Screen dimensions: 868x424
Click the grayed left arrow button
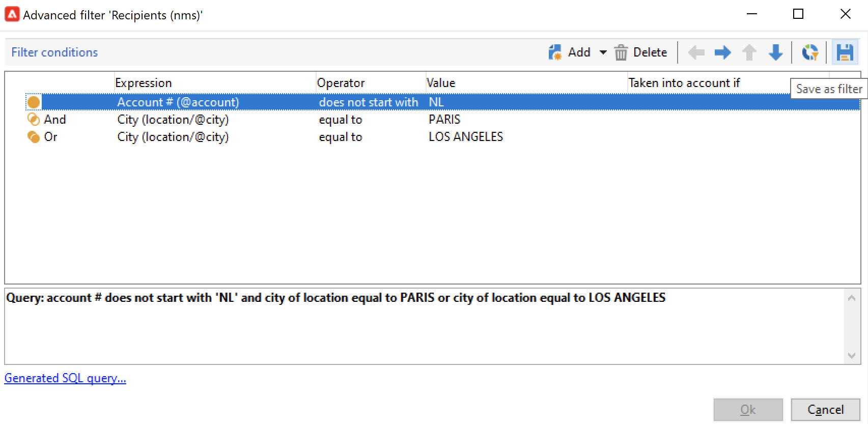click(696, 52)
